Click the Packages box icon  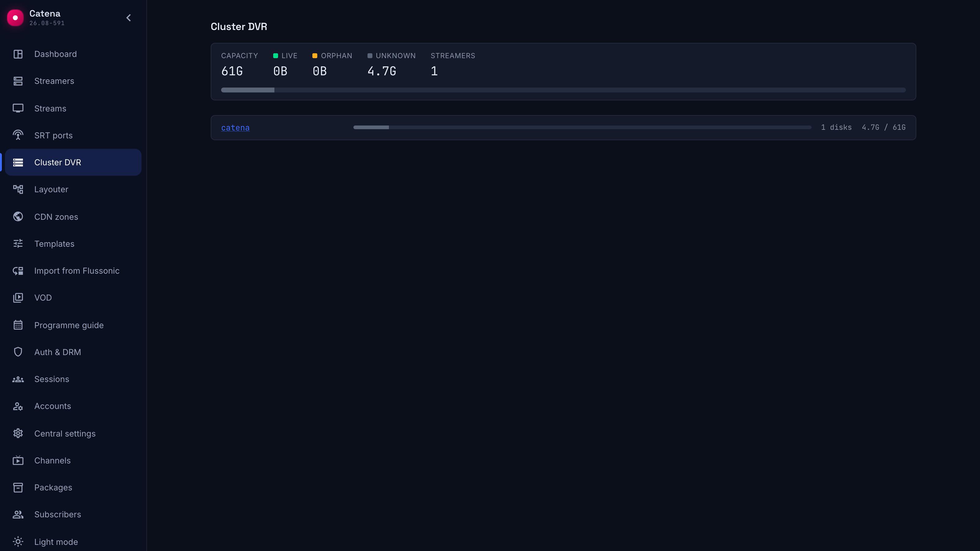[18, 488]
